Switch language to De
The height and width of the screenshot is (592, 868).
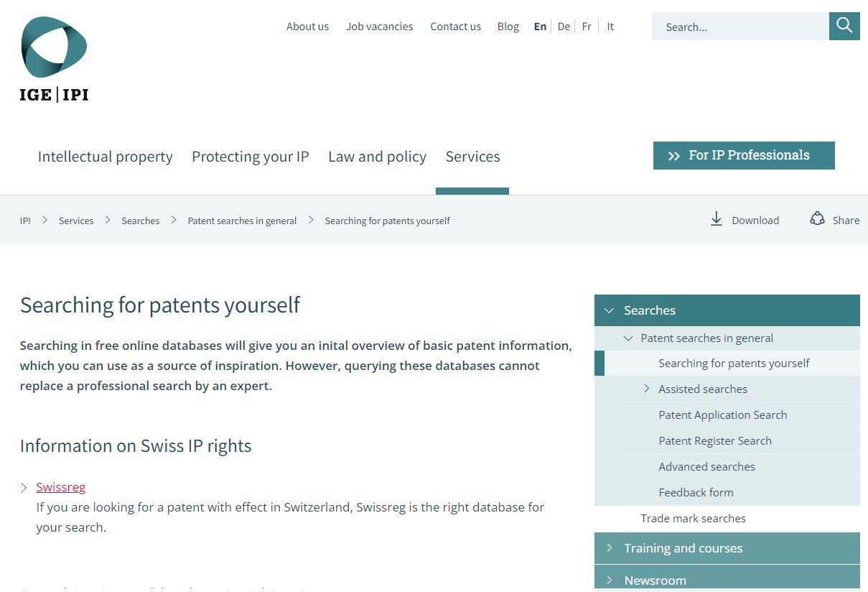pos(564,27)
